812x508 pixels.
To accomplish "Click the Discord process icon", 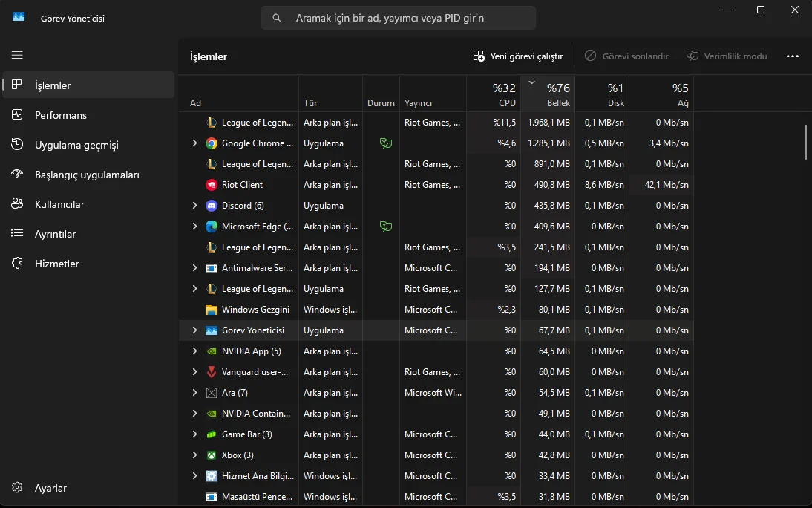I will pyautogui.click(x=212, y=206).
